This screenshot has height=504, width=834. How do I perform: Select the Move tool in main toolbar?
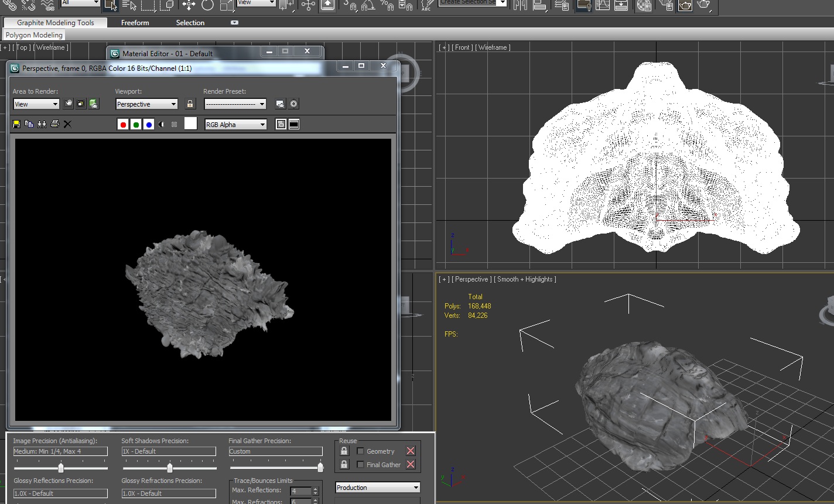189,5
